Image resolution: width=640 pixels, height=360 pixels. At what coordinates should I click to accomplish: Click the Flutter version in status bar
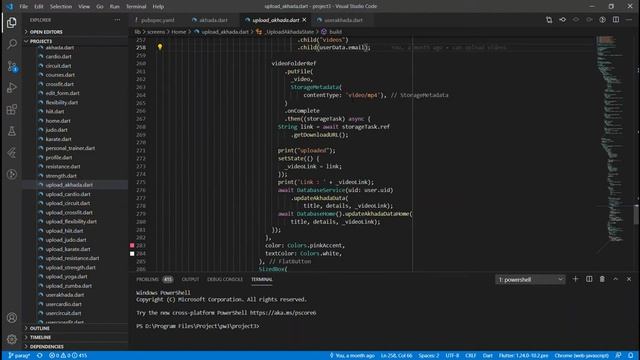pyautogui.click(x=523, y=356)
